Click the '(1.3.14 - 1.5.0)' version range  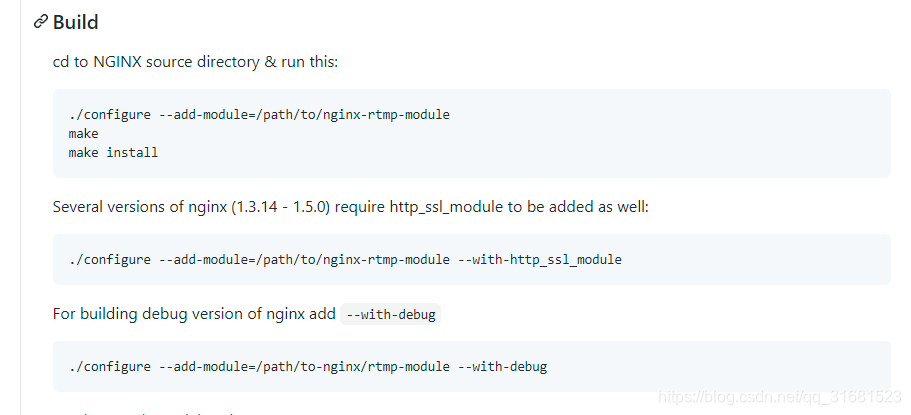pos(281,206)
